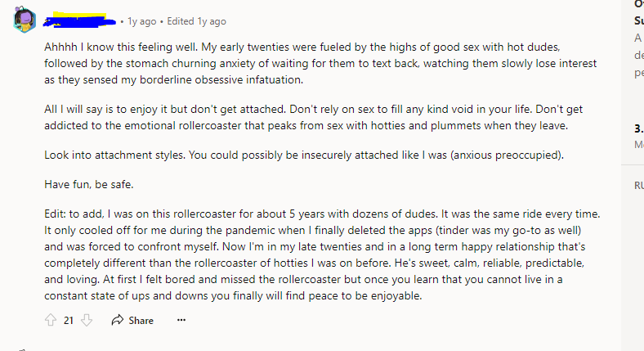Click the sidebar 'RU' section heading
Viewport: 644px width, 351px height.
pyautogui.click(x=638, y=186)
